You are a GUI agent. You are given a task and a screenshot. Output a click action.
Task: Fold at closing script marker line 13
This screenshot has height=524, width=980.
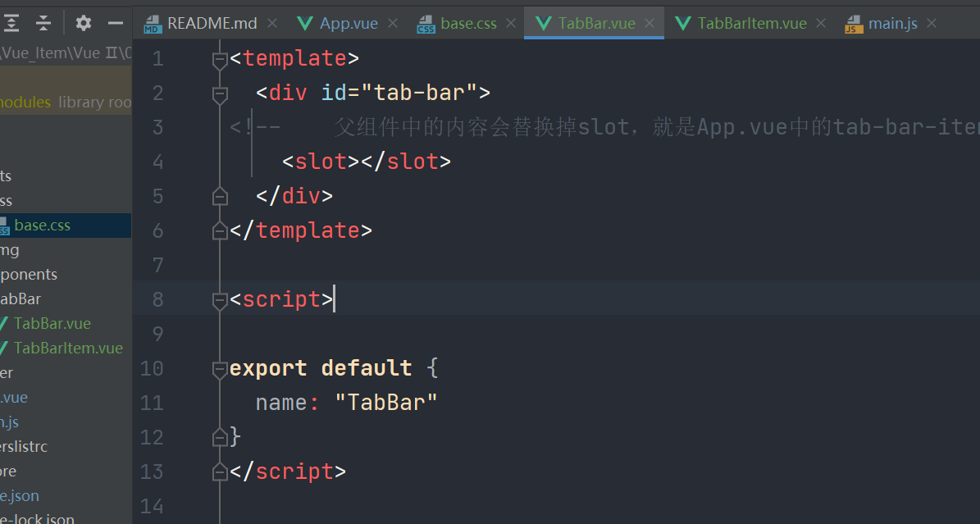pyautogui.click(x=220, y=472)
